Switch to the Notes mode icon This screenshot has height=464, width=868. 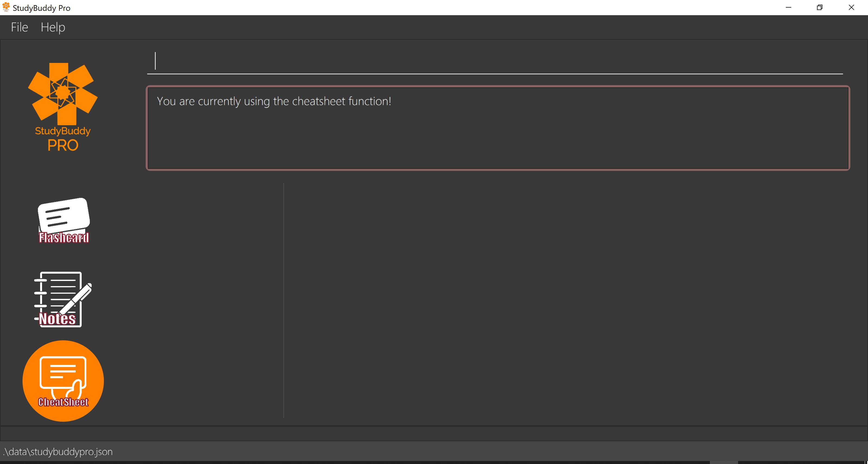pyautogui.click(x=63, y=299)
